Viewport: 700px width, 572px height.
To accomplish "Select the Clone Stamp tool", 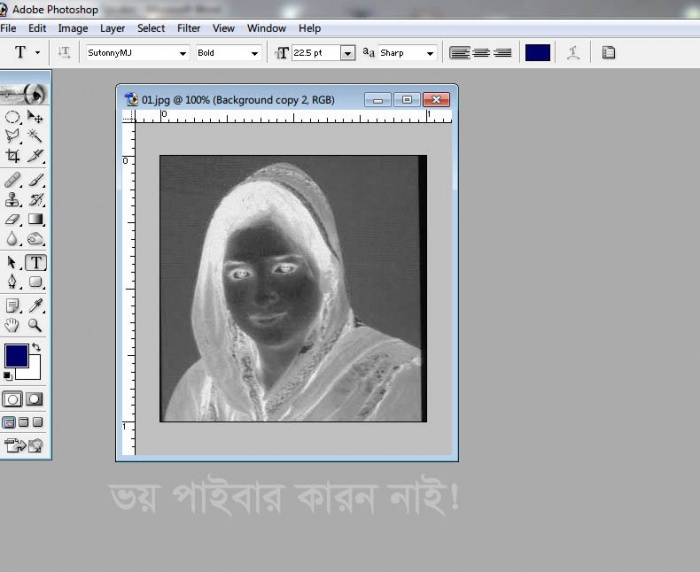I will [x=13, y=200].
